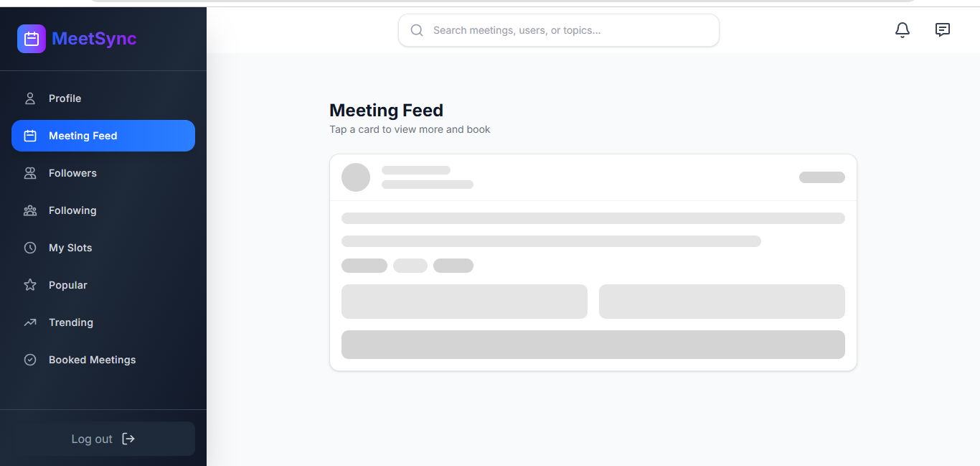Click the log out arrow icon
This screenshot has height=466, width=980.
point(128,439)
